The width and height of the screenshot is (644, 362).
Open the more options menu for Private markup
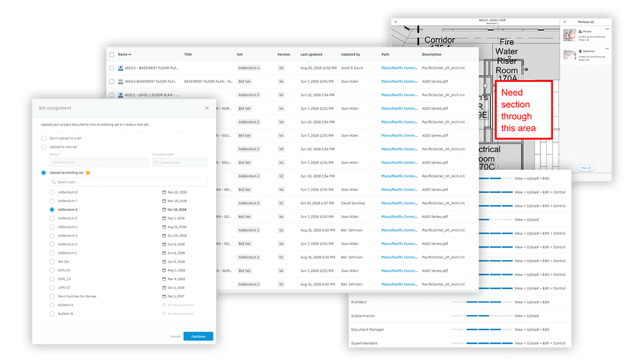point(607,29)
